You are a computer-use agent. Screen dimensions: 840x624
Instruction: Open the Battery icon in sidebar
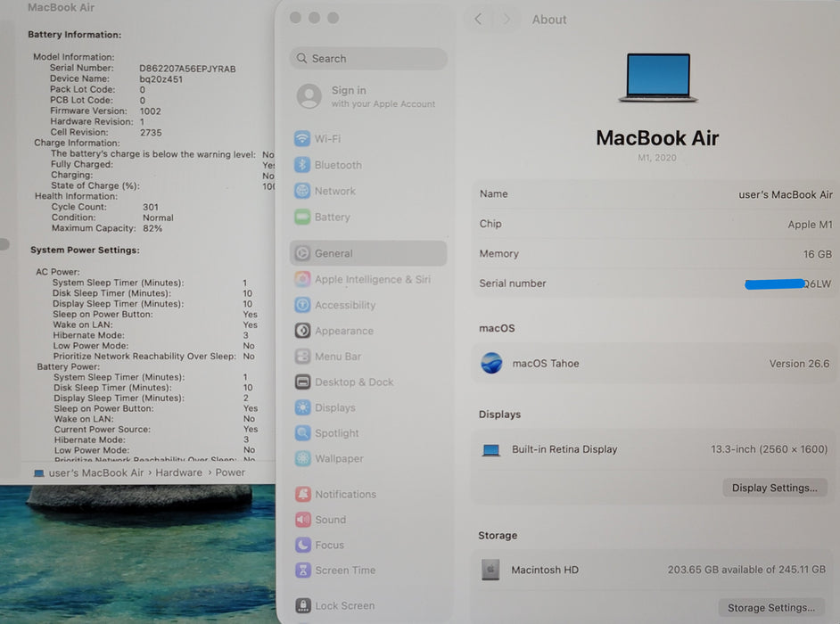(x=302, y=217)
